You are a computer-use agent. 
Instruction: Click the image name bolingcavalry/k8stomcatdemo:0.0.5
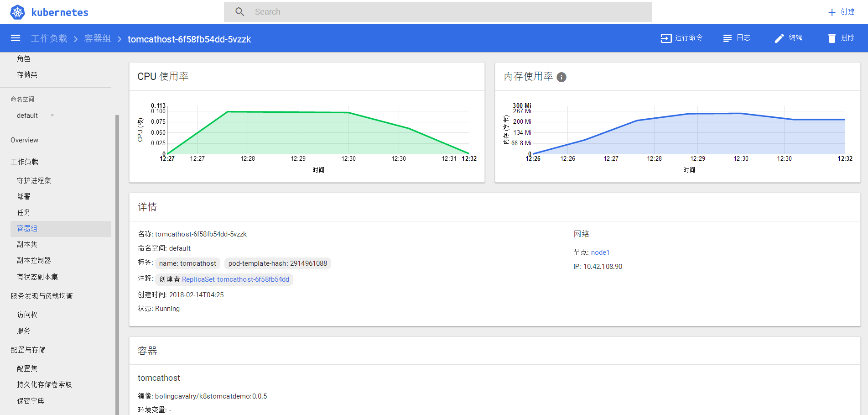211,396
